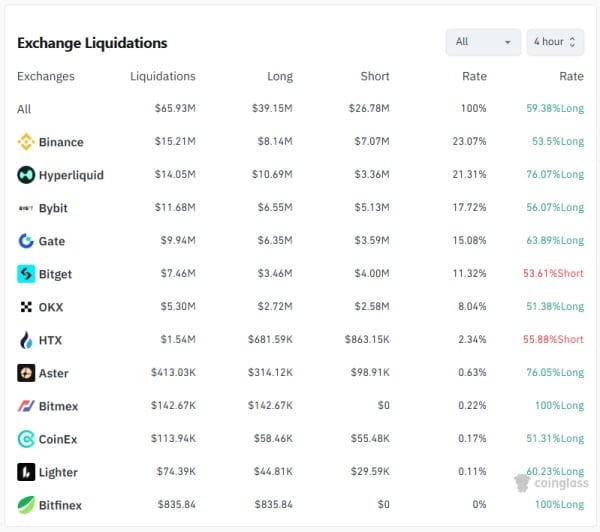Click the Bitmex logo icon
The width and height of the screenshot is (600, 532).
26,406
